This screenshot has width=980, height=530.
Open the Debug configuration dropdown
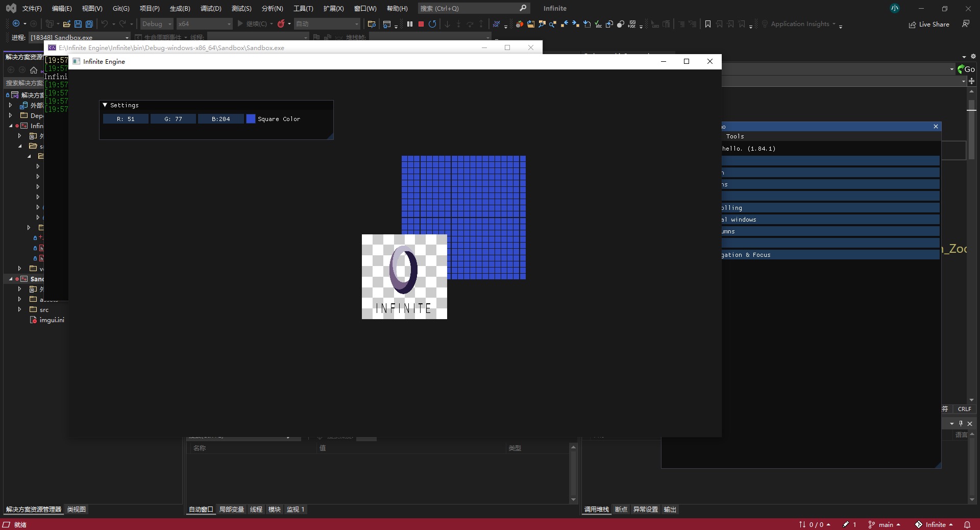click(x=157, y=24)
